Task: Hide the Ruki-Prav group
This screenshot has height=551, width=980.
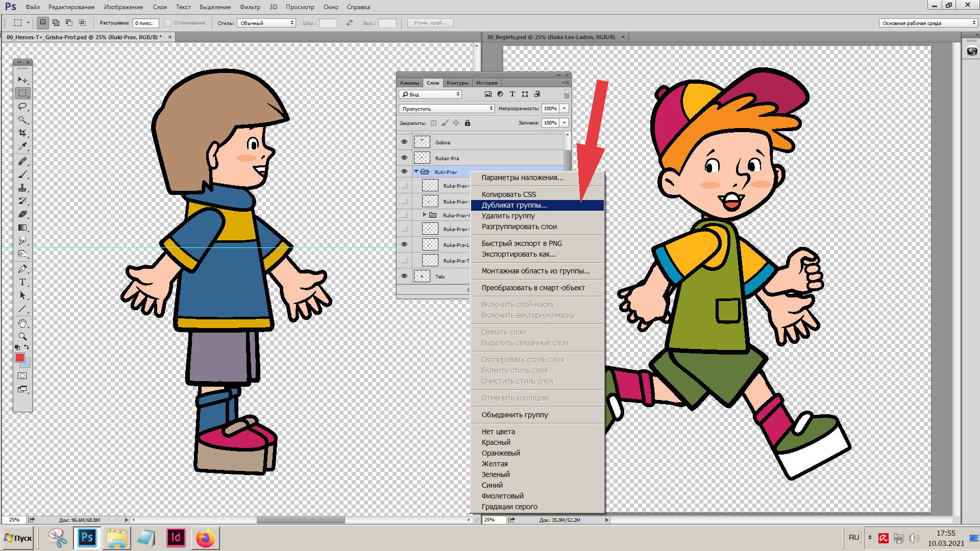Action: point(404,172)
